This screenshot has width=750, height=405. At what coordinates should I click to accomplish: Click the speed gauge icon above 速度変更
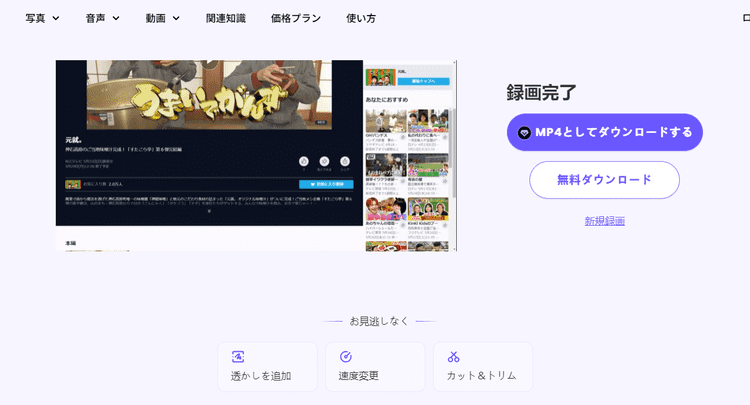(346, 356)
